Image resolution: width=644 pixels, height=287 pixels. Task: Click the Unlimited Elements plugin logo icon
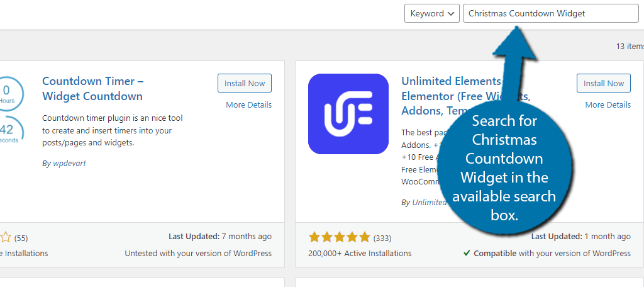(348, 114)
